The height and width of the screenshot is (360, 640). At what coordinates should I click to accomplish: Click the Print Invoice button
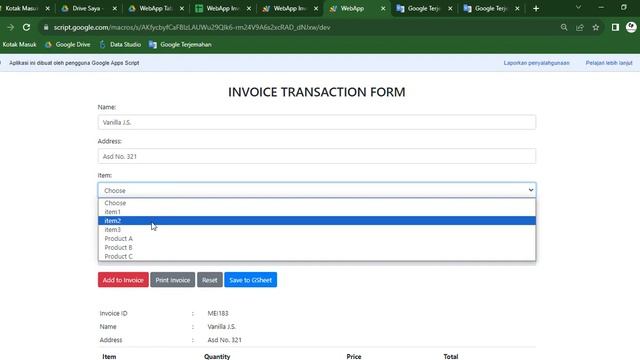173,280
